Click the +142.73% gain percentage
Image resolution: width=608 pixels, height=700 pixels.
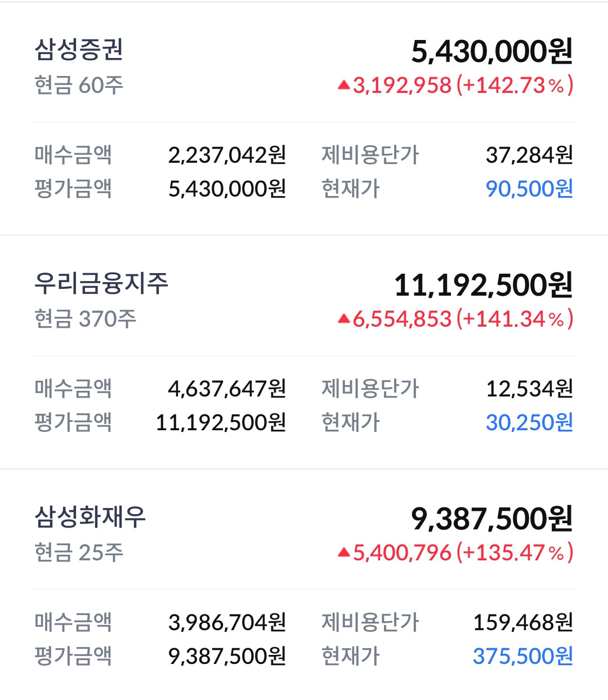point(515,86)
